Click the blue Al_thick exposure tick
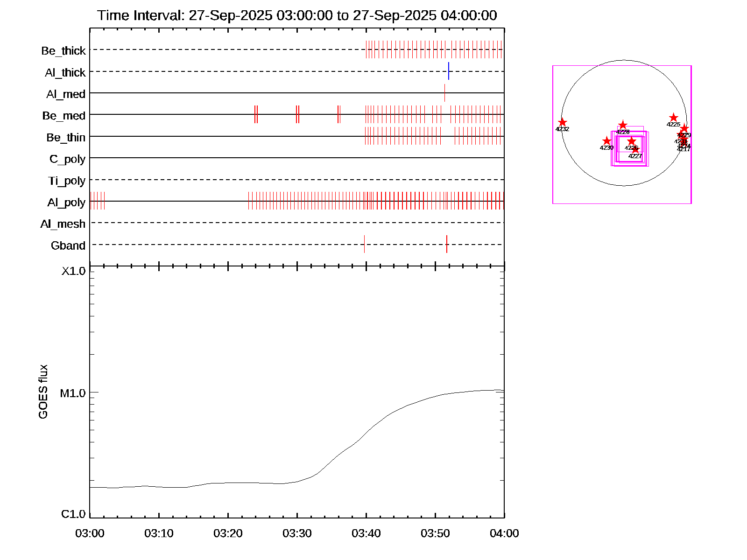747x560 pixels. (x=449, y=71)
